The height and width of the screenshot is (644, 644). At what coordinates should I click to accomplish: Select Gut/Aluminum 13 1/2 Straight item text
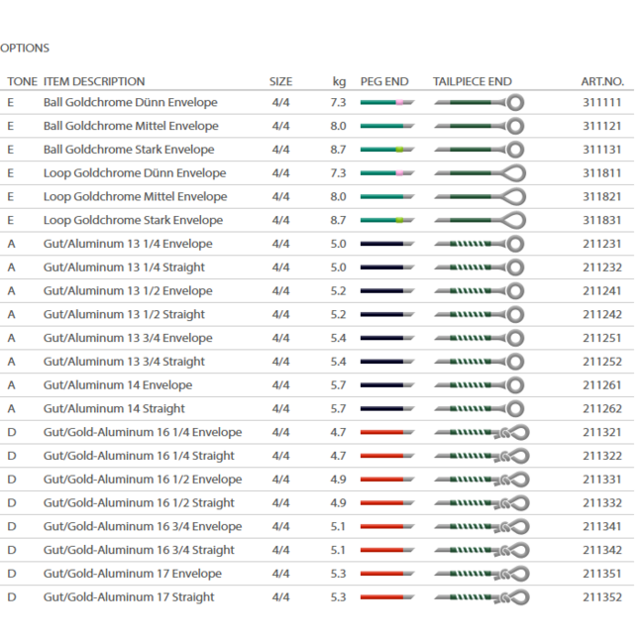[x=124, y=314]
